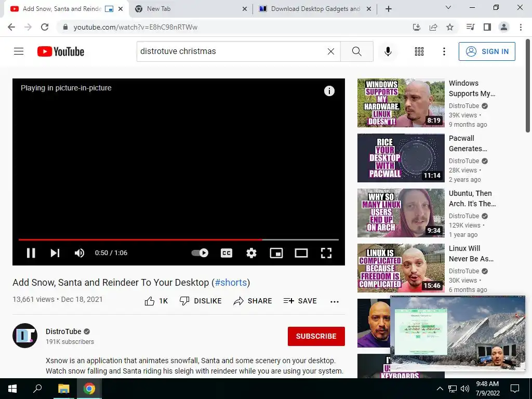
Task: Click the miniplayer icon in player
Action: click(x=276, y=253)
